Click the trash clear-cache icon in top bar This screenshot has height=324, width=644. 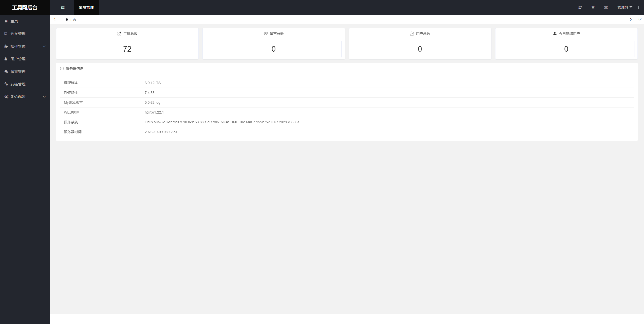pos(593,7)
